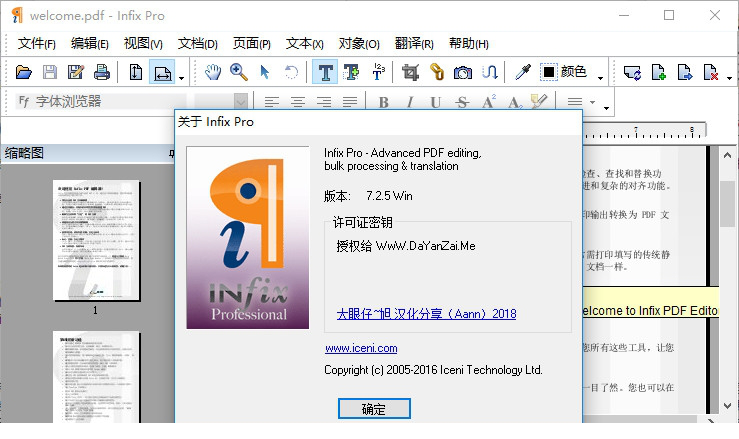Select the Object arrow pointer tool
The image size is (739, 439).
(264, 72)
